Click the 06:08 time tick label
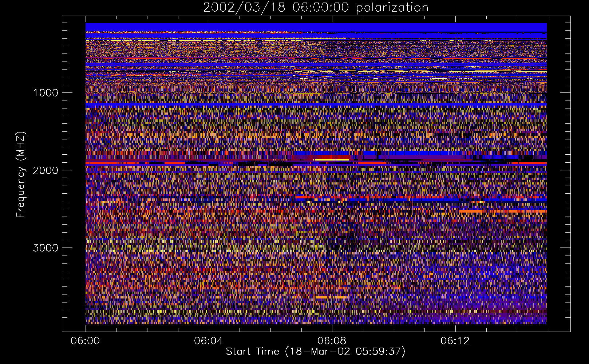Image resolution: width=589 pixels, height=364 pixels. point(332,341)
